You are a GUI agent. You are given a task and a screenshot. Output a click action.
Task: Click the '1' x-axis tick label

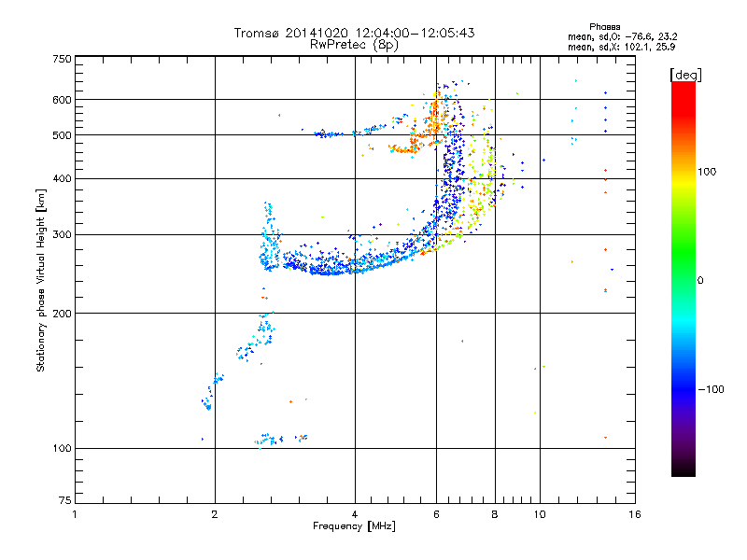pyautogui.click(x=75, y=514)
